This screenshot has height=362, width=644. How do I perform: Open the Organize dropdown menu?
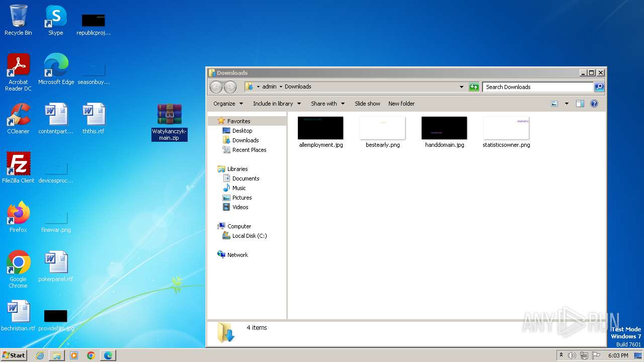pyautogui.click(x=228, y=104)
